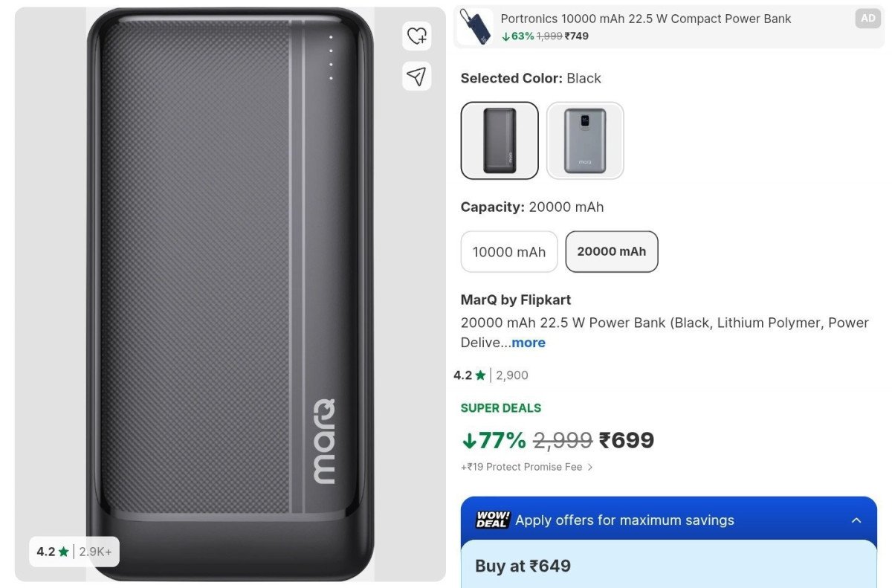Open the Protect Promise Fee details arrow

(x=590, y=468)
